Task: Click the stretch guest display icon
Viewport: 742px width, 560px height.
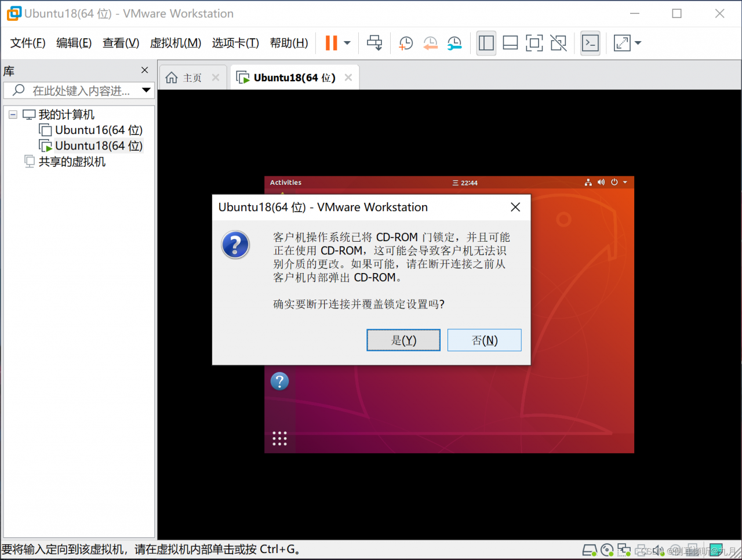Action: tap(622, 43)
